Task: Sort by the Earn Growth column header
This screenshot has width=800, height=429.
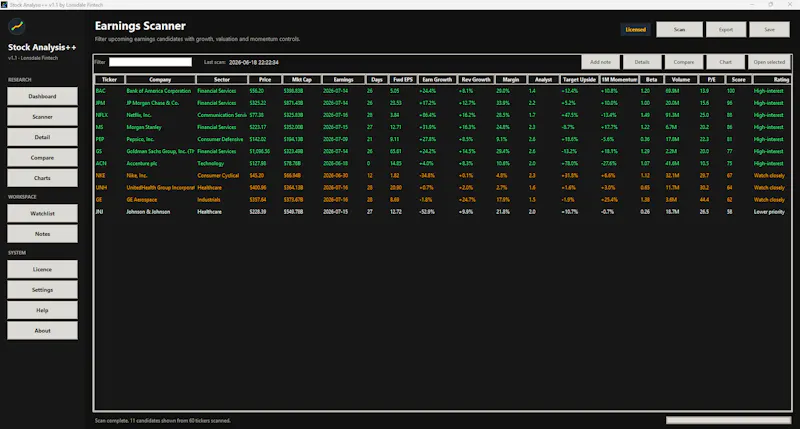Action: (437, 80)
